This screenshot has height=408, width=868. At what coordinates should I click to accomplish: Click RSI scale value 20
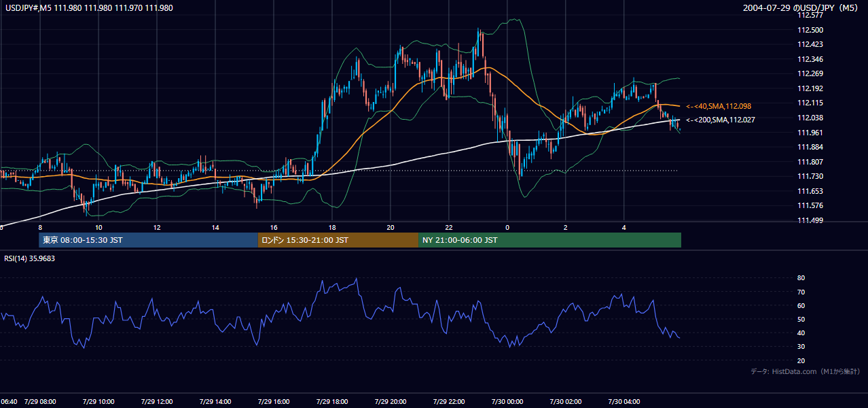click(x=801, y=360)
